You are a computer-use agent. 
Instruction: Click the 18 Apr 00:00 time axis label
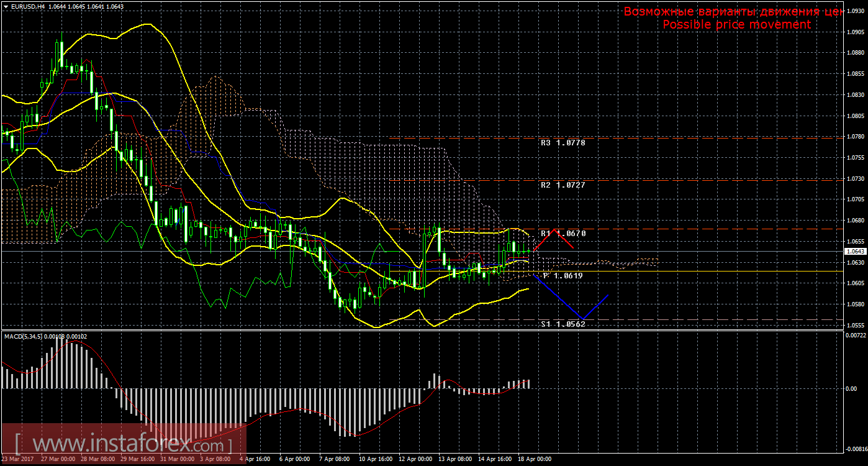pos(533,459)
